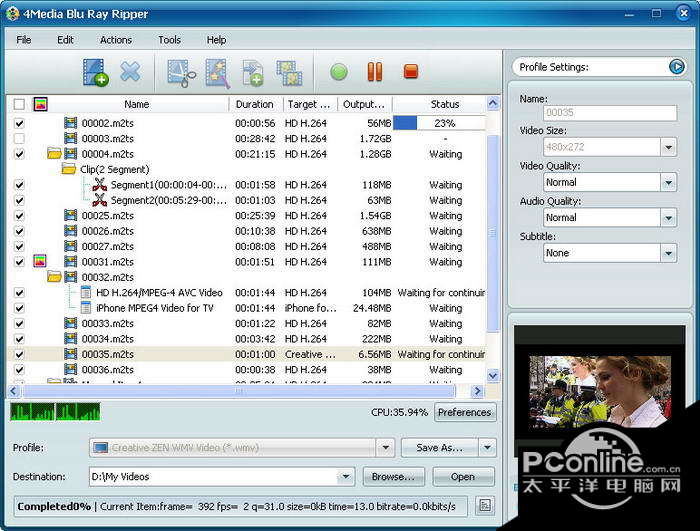700x531 pixels.
Task: Stop conversion with the red button
Action: tap(410, 72)
